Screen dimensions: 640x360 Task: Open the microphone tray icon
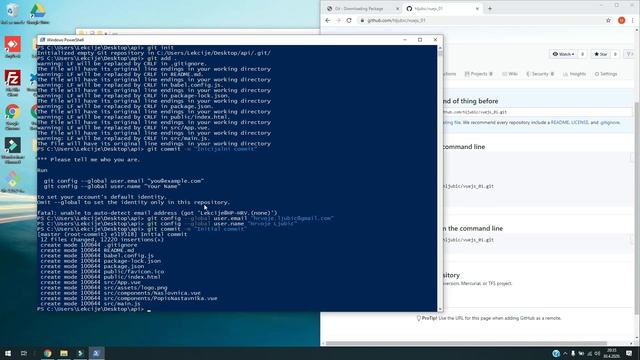(573, 353)
